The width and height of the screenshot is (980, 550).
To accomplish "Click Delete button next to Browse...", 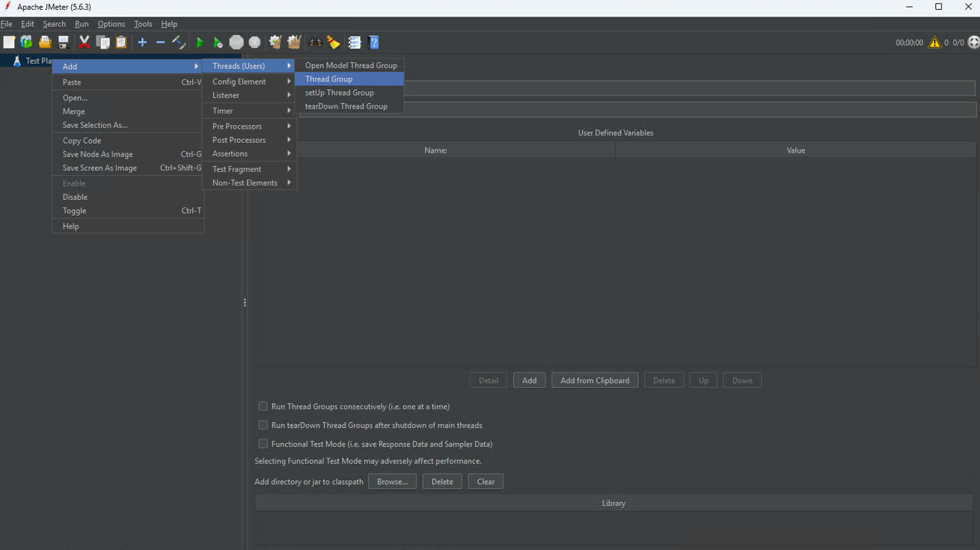I will tap(442, 481).
